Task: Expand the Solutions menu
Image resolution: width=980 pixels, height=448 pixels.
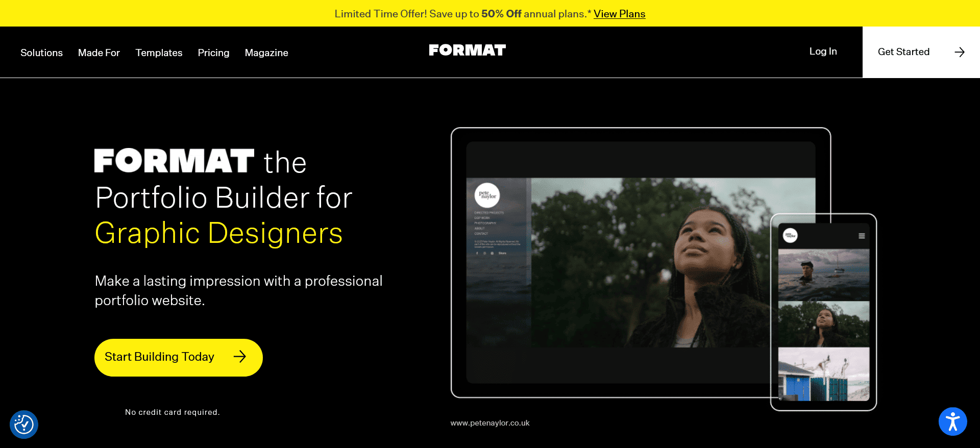Action: (x=41, y=53)
